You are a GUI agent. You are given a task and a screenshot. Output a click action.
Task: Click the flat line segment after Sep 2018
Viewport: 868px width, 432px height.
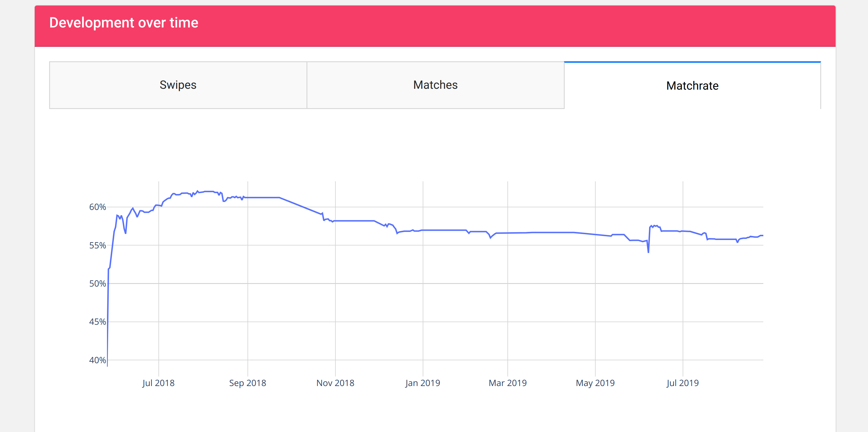(x=263, y=197)
